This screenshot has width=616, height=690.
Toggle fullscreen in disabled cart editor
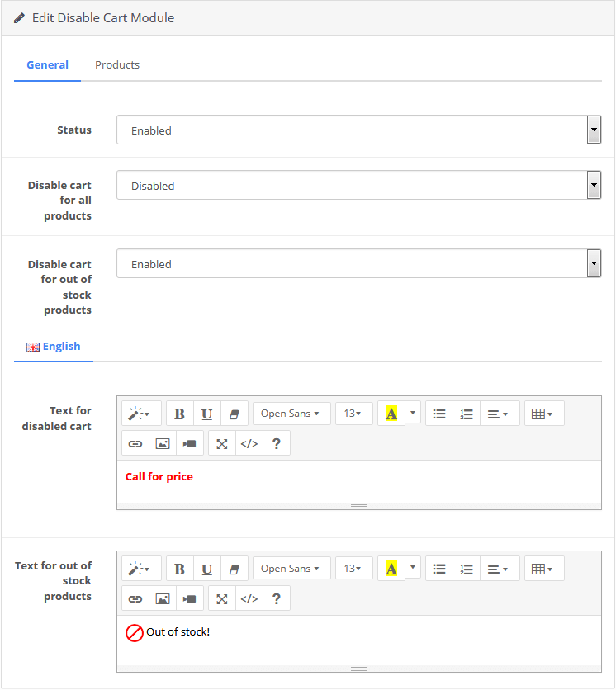(222, 443)
